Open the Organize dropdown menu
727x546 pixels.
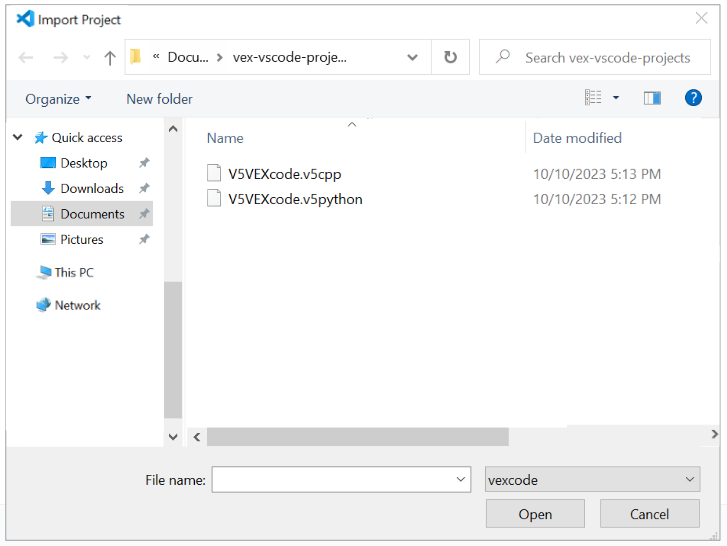pyautogui.click(x=58, y=99)
